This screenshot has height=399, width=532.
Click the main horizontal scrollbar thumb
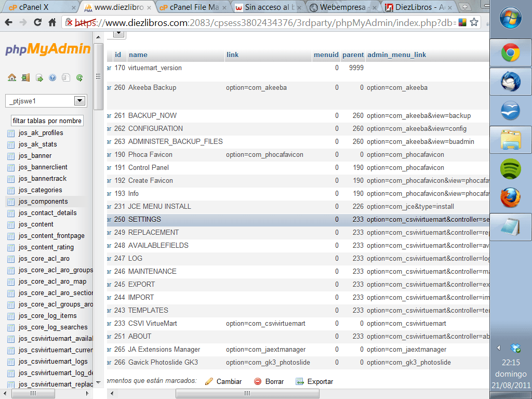point(247,394)
